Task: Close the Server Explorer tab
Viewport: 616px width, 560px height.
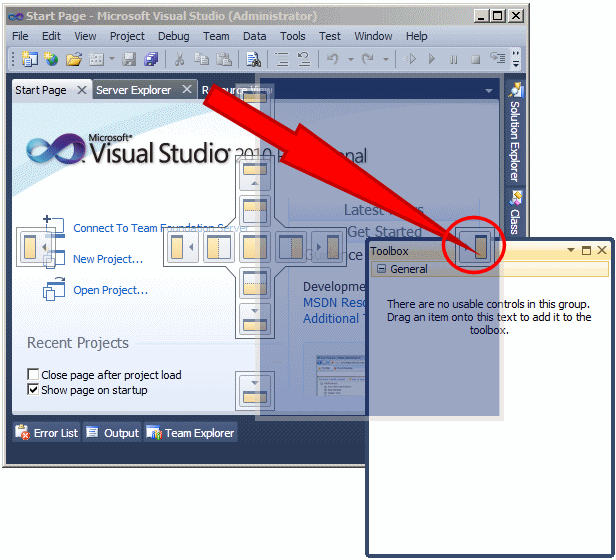Action: [187, 90]
